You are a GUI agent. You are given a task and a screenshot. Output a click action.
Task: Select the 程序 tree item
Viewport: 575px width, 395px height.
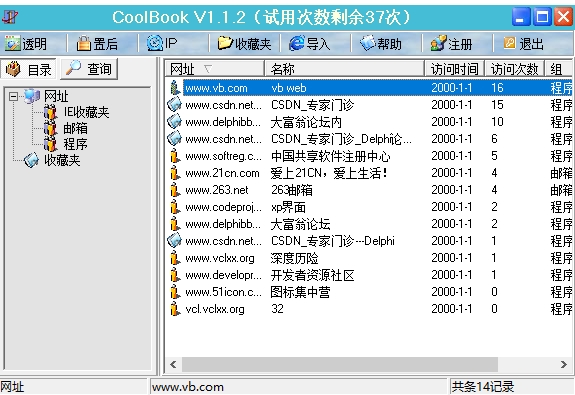(x=75, y=144)
